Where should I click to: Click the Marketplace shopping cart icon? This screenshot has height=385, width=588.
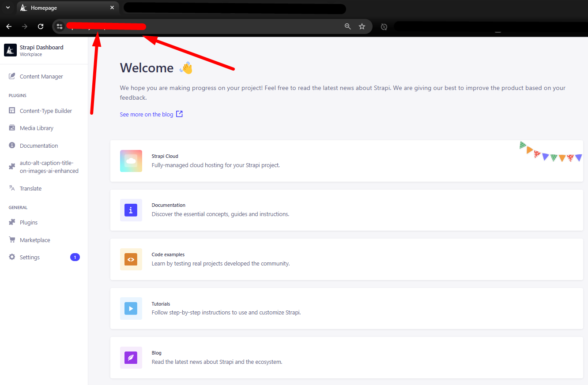[12, 240]
